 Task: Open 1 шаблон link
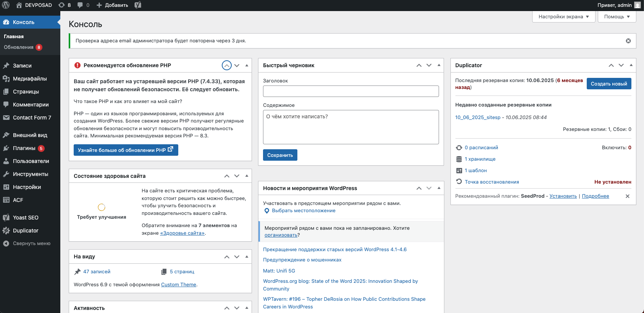tap(476, 171)
